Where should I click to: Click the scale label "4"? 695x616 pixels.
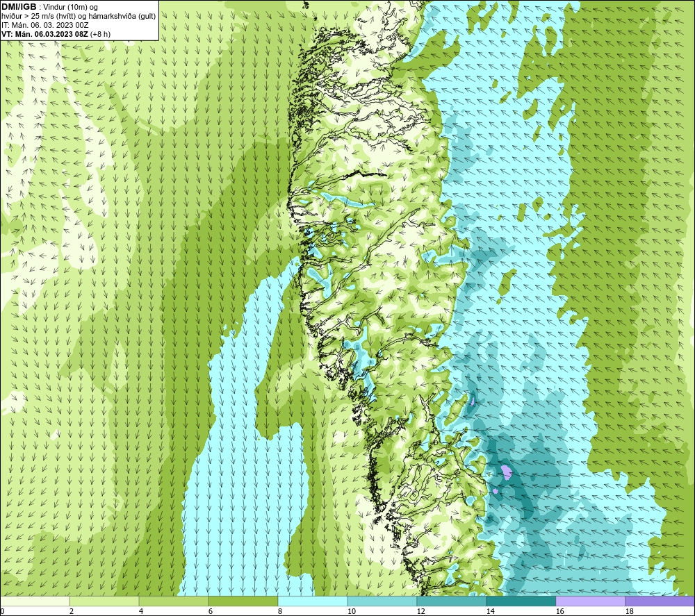click(141, 611)
